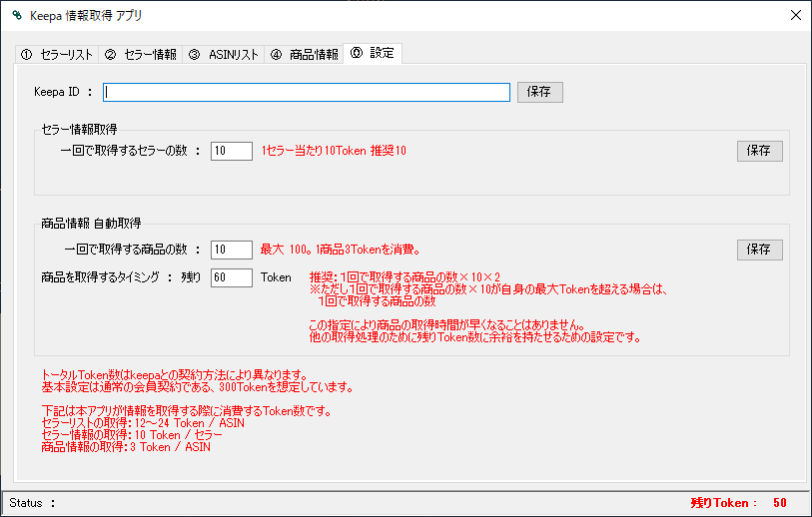Save product settings in 商品情報 自動取得 group
This screenshot has height=517, width=812.
pos(760,250)
